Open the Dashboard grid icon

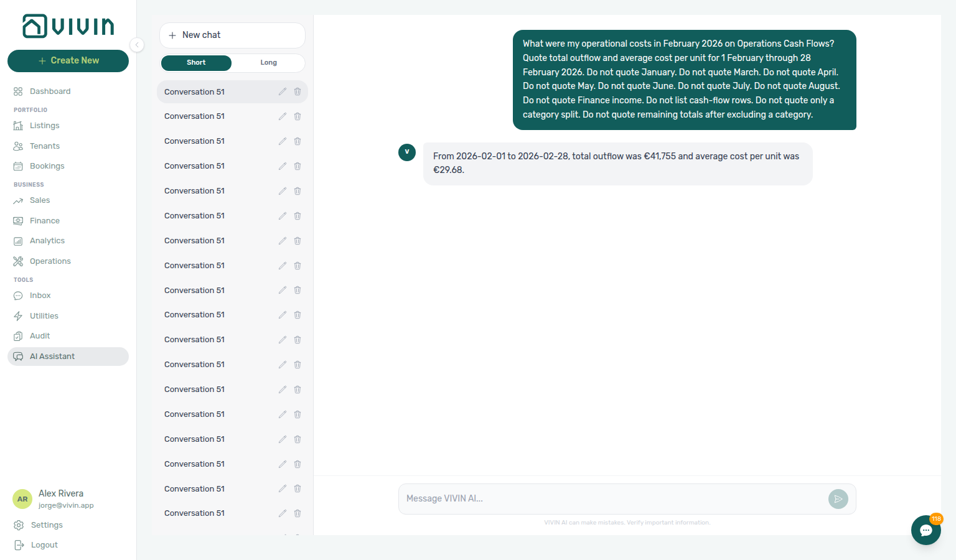tap(18, 91)
